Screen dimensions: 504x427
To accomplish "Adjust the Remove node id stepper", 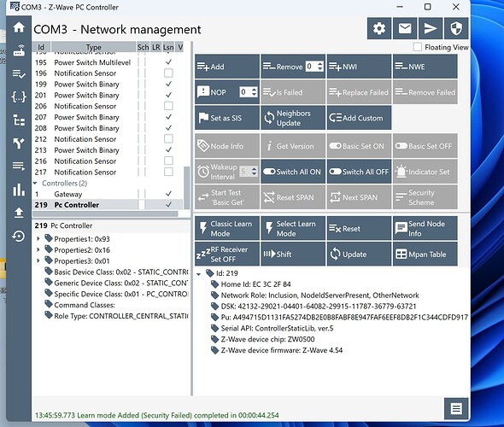I will pyautogui.click(x=319, y=67).
